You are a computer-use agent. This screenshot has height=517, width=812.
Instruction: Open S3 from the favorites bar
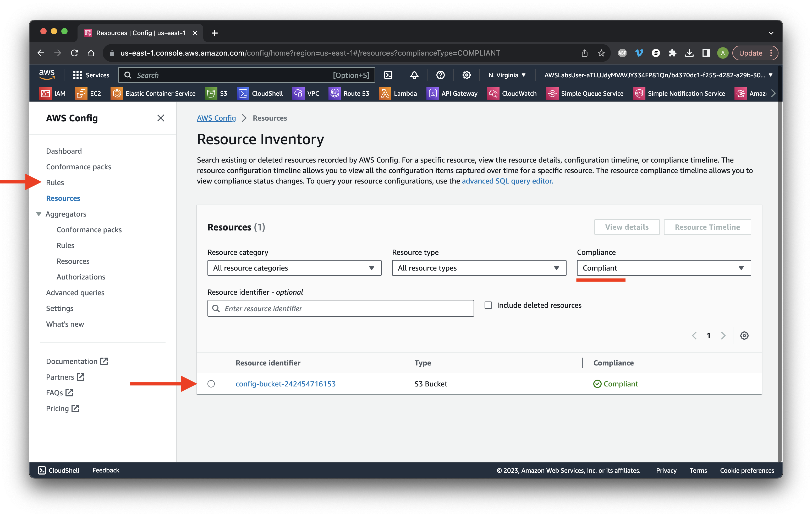pyautogui.click(x=216, y=94)
